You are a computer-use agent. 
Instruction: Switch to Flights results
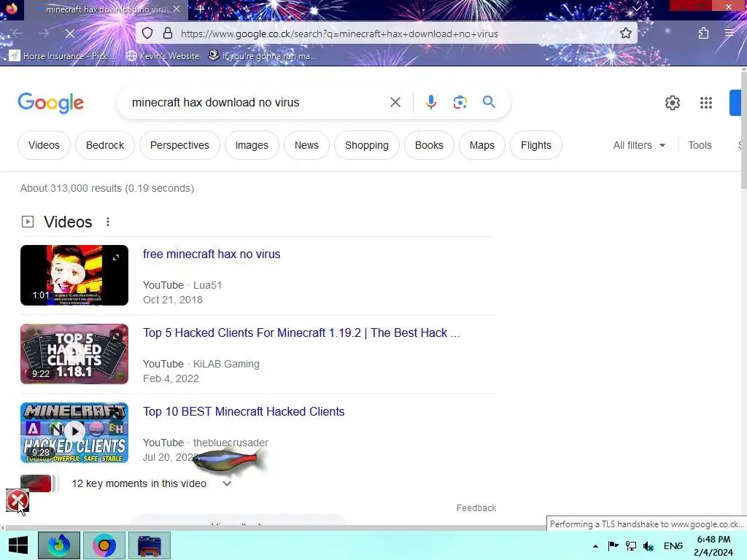pos(536,145)
